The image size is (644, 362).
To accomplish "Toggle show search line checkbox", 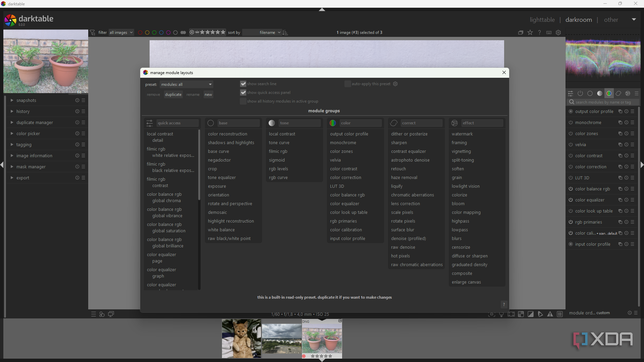I will click(243, 84).
